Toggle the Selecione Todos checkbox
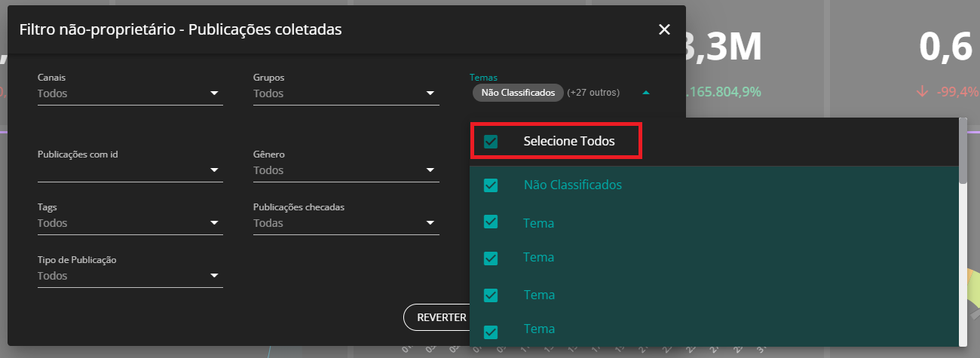The image size is (980, 358). [491, 142]
